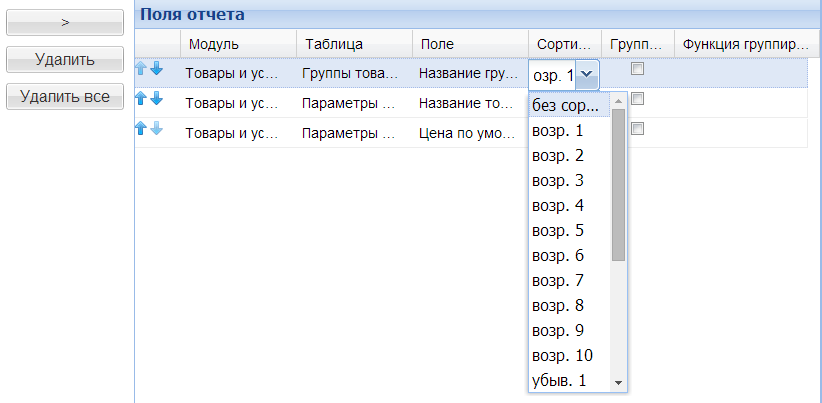Image resolution: width=822 pixels, height=403 pixels.
Task: Click move-down arrow on the first row
Action: [156, 70]
